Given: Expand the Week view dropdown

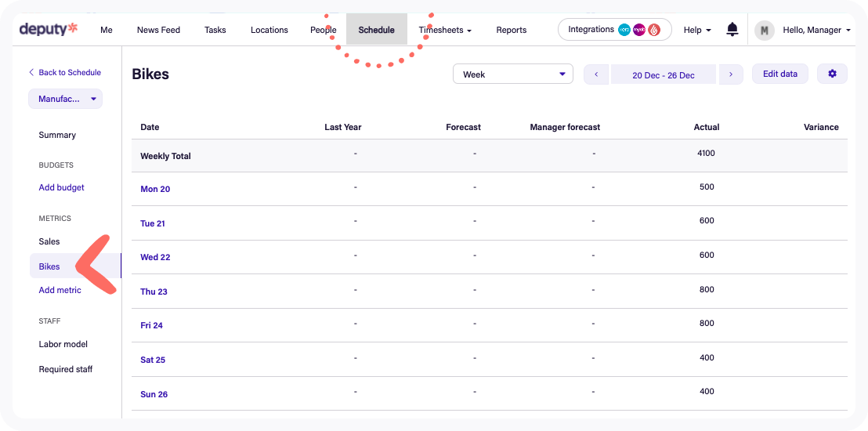Looking at the screenshot, I should tap(513, 74).
